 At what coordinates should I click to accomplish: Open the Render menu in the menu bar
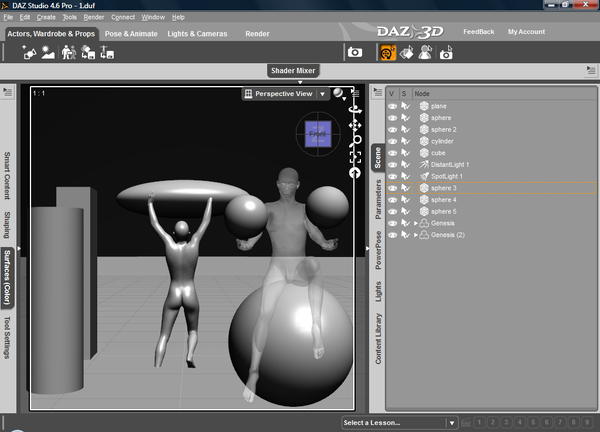[94, 17]
